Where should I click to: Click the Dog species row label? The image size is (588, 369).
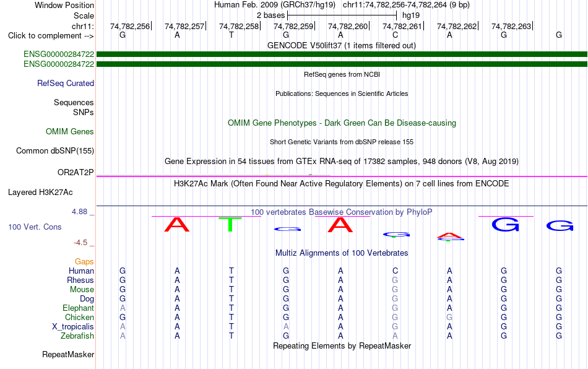click(x=87, y=299)
